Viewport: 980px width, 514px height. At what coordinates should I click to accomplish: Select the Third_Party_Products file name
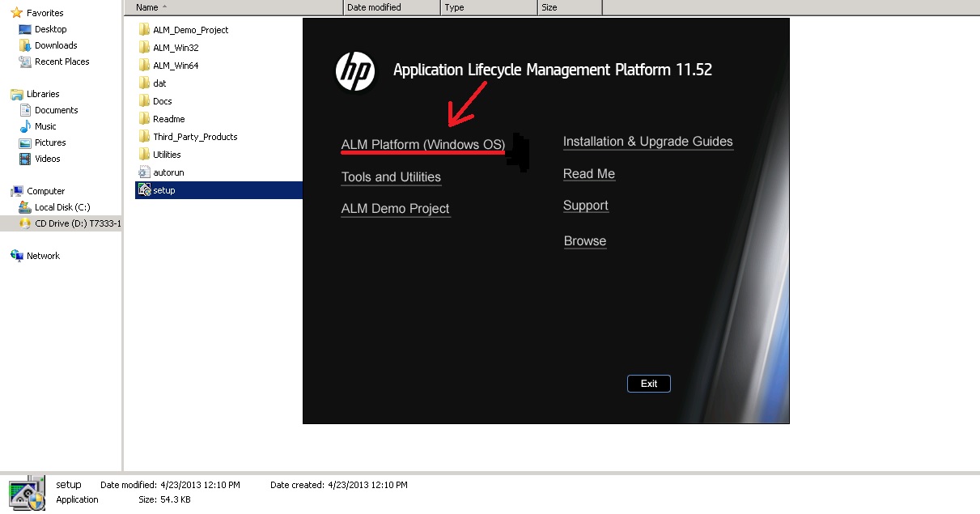click(195, 137)
